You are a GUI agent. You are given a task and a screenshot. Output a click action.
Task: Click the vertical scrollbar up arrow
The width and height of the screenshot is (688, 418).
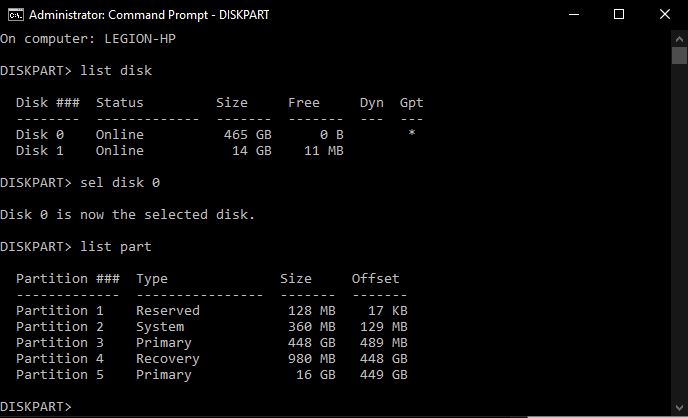coord(679,39)
